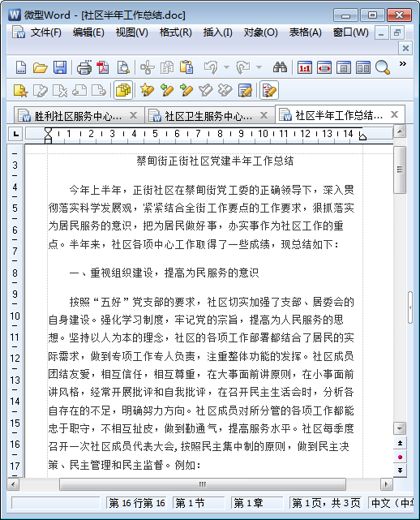Open the undo history dropdown arrow
420x520 pixels.
pyautogui.click(x=226, y=67)
